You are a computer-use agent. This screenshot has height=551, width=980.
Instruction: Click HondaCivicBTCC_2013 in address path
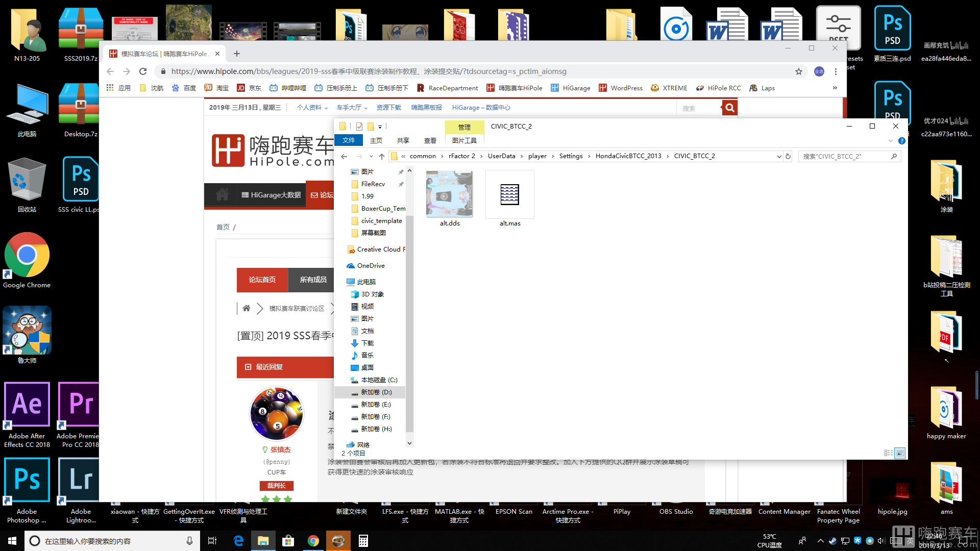[x=628, y=156]
